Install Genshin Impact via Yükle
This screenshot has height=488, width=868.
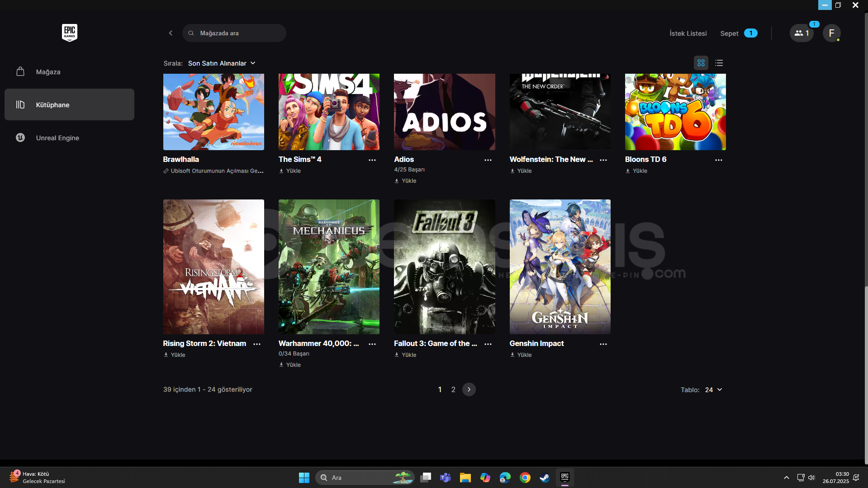coord(521,355)
